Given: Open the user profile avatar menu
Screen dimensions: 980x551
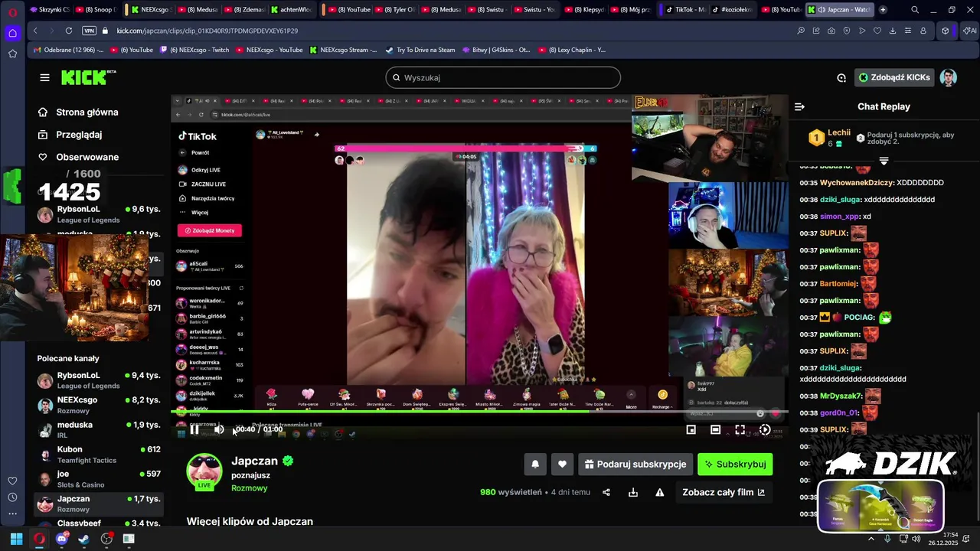Looking at the screenshot, I should point(949,77).
